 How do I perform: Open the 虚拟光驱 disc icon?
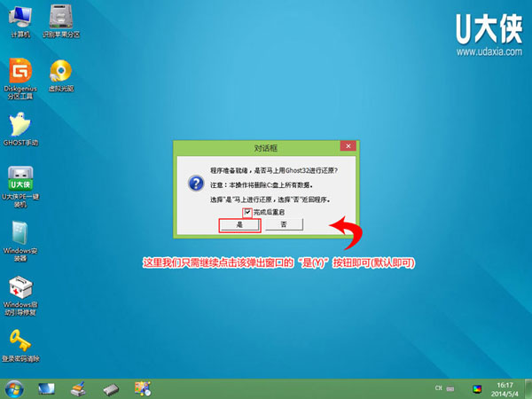click(x=61, y=76)
